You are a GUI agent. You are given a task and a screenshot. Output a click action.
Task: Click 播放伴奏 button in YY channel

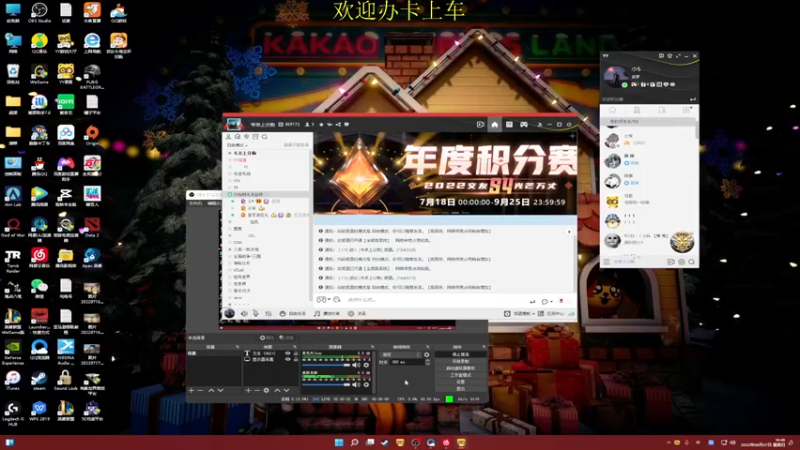coord(327,313)
